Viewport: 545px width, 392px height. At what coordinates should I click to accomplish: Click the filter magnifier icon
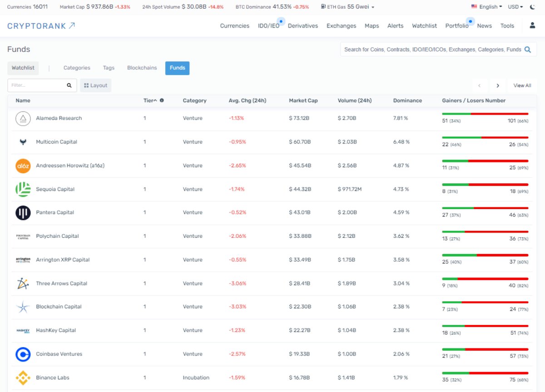click(69, 85)
